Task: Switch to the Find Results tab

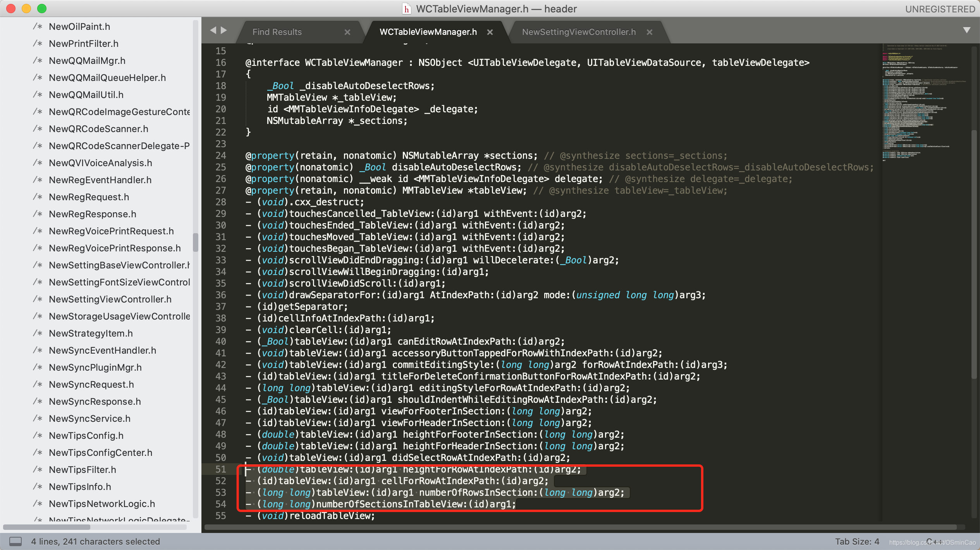Action: click(277, 32)
